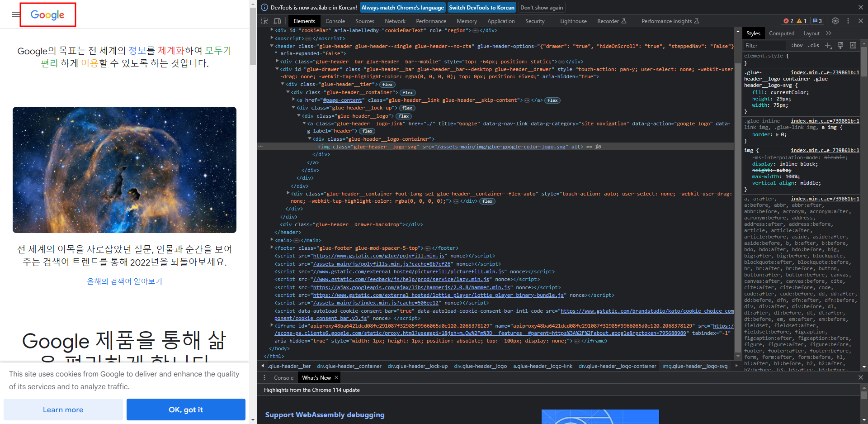Switch to Computed styles tab

(782, 33)
